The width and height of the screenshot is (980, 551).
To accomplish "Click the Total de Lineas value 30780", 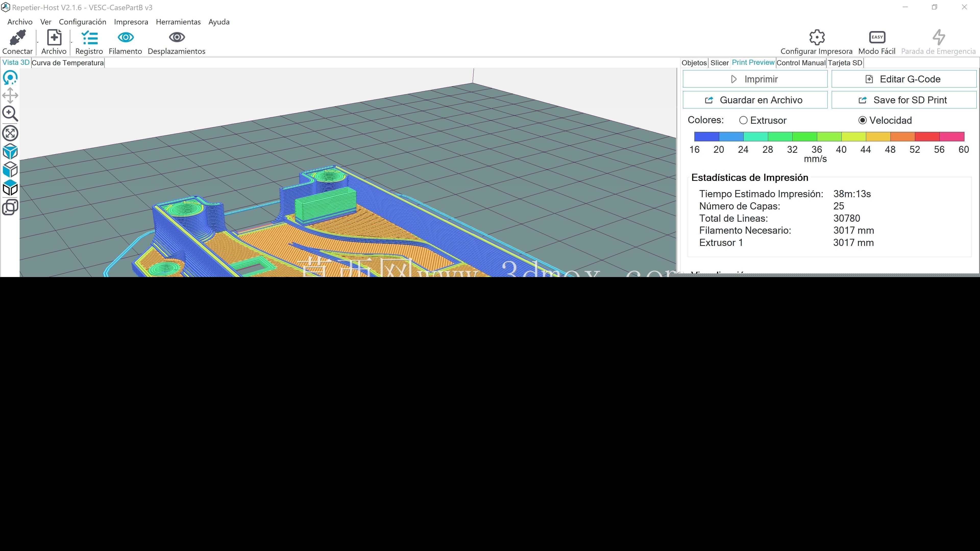I will pos(847,218).
